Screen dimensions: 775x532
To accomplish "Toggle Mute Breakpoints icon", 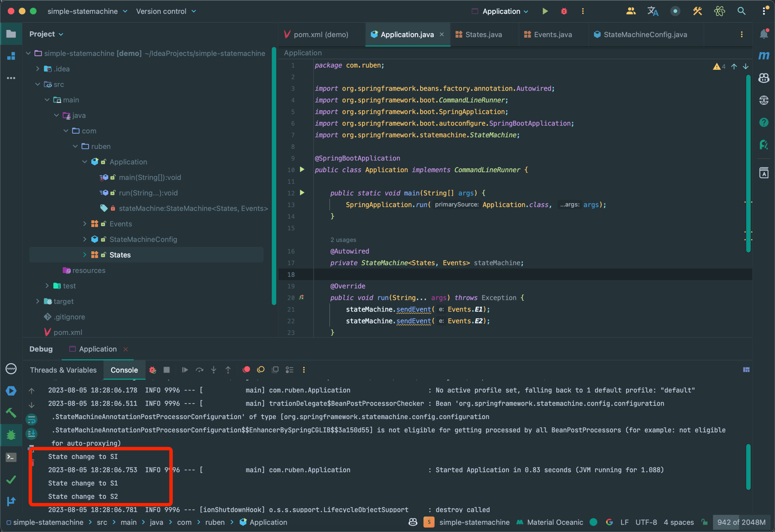I will pos(261,370).
